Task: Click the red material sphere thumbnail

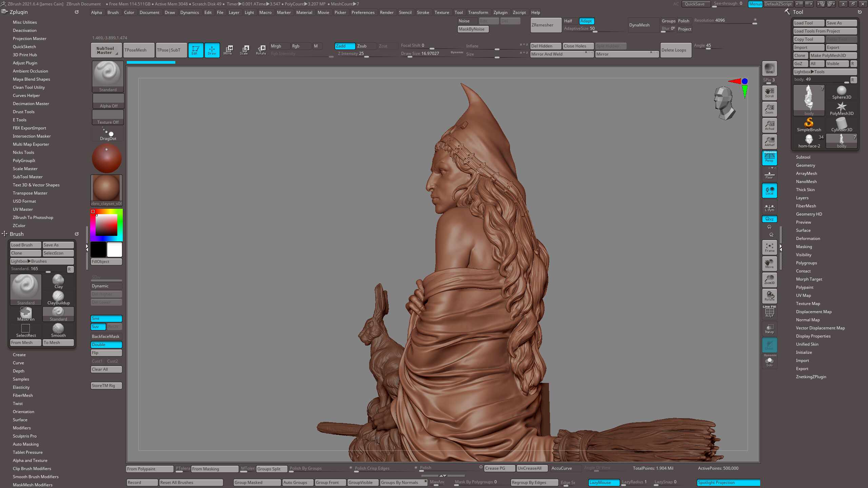Action: click(x=106, y=158)
